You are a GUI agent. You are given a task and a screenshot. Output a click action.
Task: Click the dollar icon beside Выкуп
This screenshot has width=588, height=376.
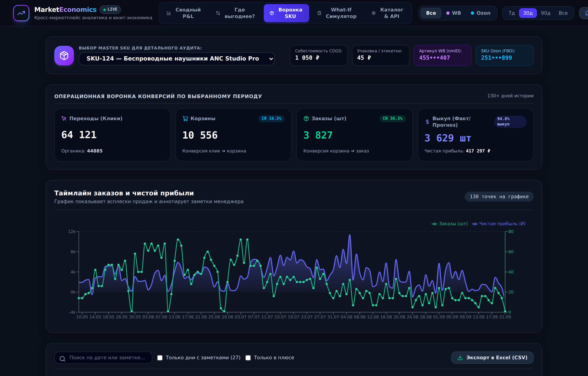tap(427, 122)
